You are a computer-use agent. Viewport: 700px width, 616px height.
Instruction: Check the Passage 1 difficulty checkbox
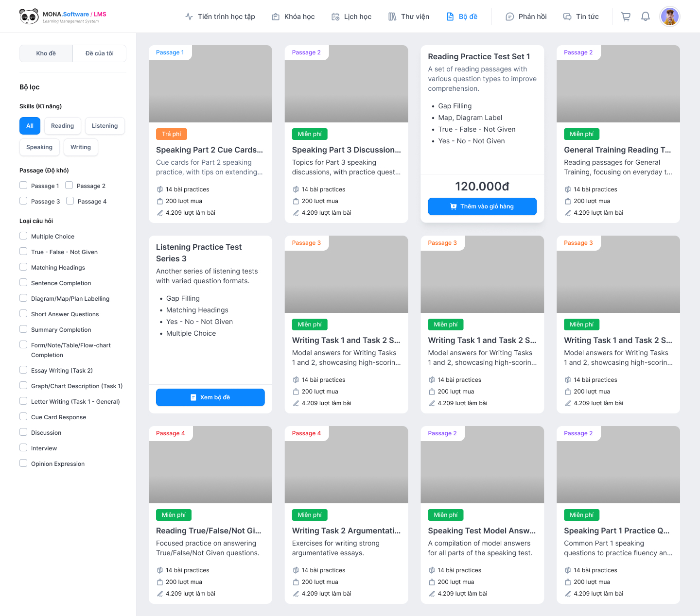[x=23, y=185]
